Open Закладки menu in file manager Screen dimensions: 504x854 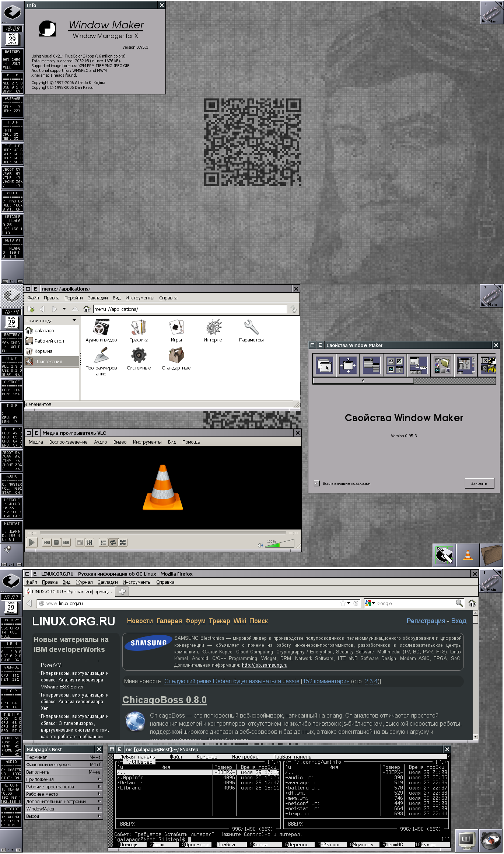click(x=98, y=298)
